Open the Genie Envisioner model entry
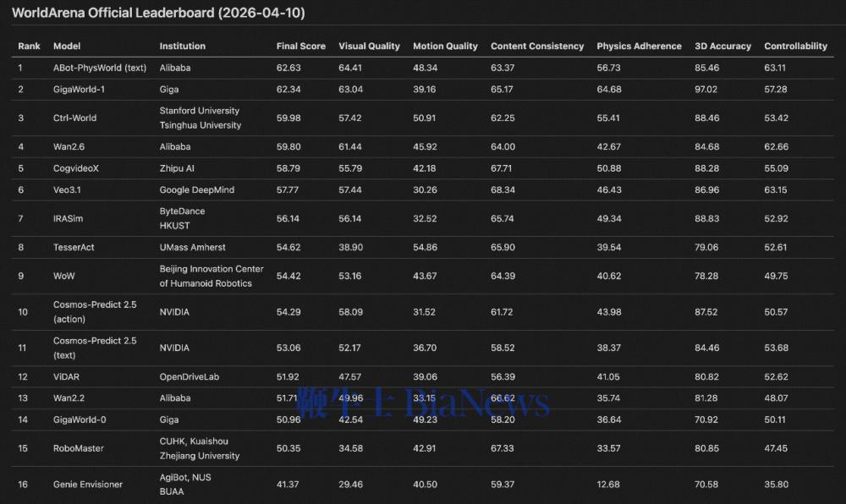The width and height of the screenshot is (846, 504). (88, 484)
